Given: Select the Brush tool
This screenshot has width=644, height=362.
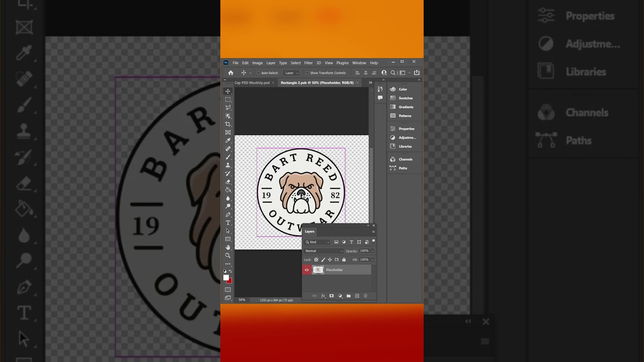Looking at the screenshot, I should click(228, 157).
